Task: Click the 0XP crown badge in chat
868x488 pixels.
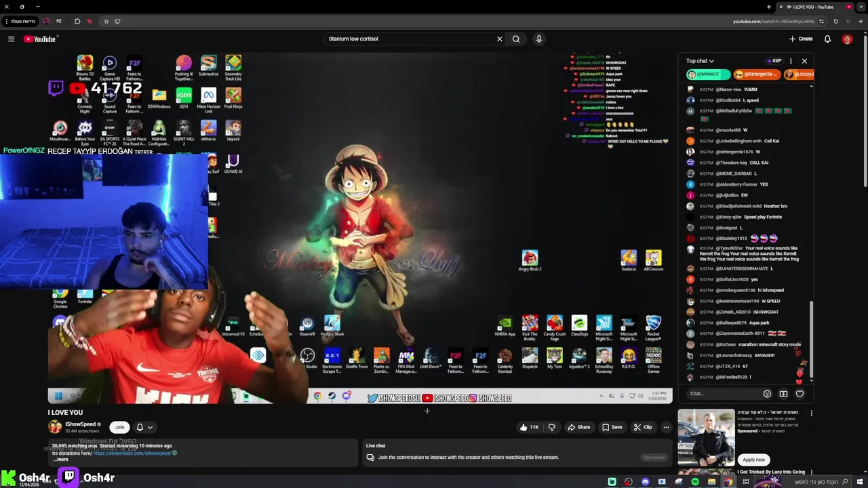Action: pos(774,61)
